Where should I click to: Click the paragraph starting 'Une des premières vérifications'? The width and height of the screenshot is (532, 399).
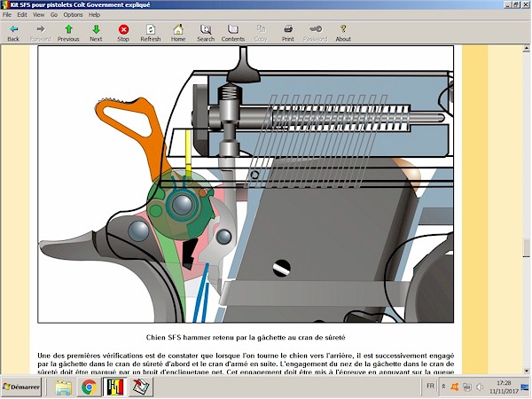[246, 364]
